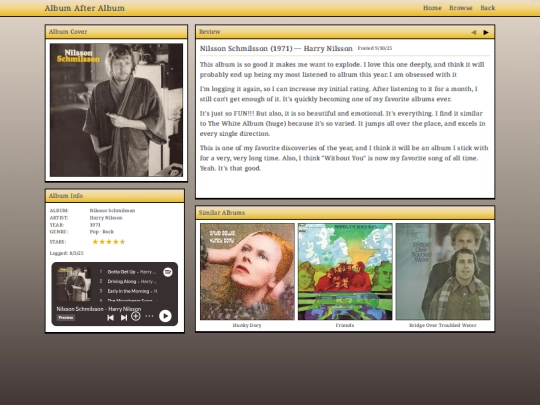Go Back via nav link
Image resolution: width=540 pixels, height=405 pixels.
[488, 8]
